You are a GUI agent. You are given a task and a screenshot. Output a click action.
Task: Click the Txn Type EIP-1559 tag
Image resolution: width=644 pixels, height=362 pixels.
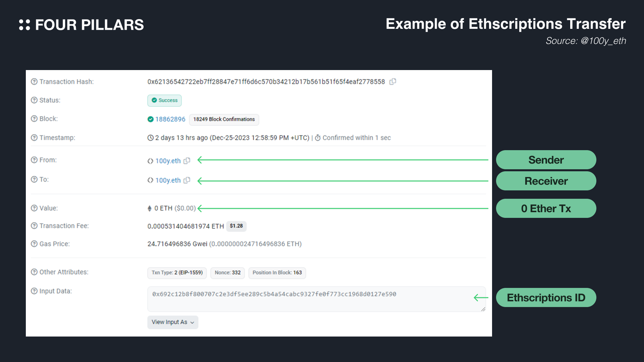coord(177,273)
